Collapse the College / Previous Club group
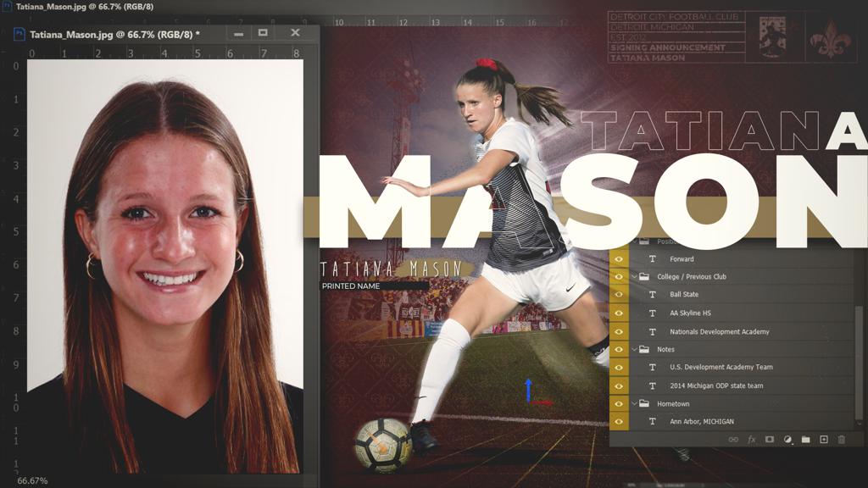Viewport: 868px width, 488px height. coord(634,277)
